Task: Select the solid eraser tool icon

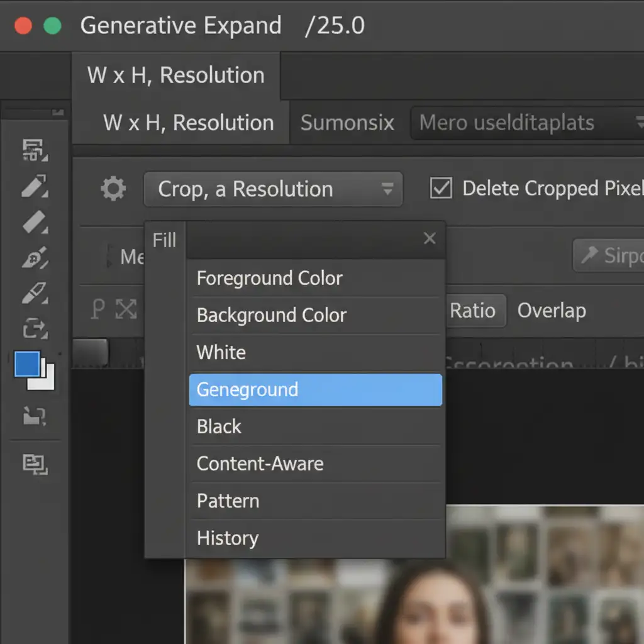Action: (35, 222)
